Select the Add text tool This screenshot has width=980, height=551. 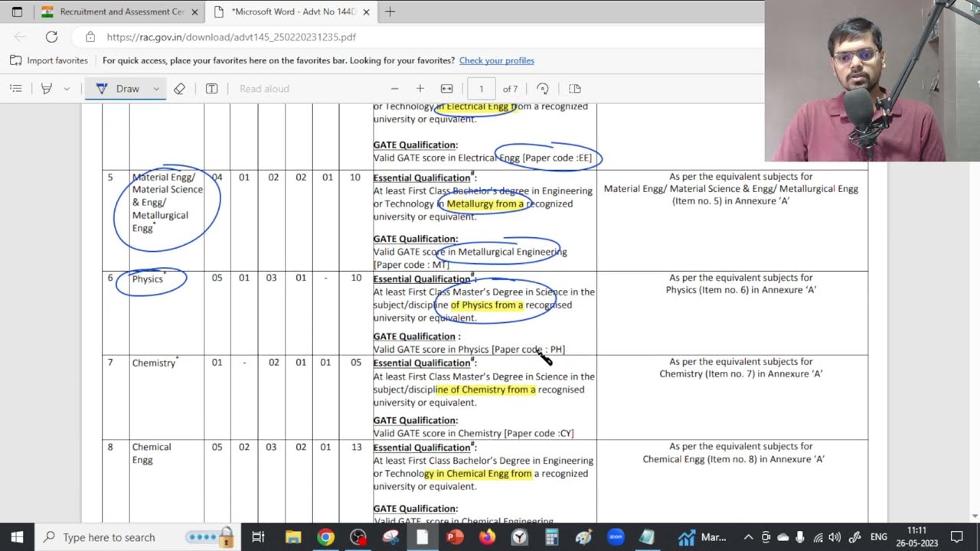212,89
